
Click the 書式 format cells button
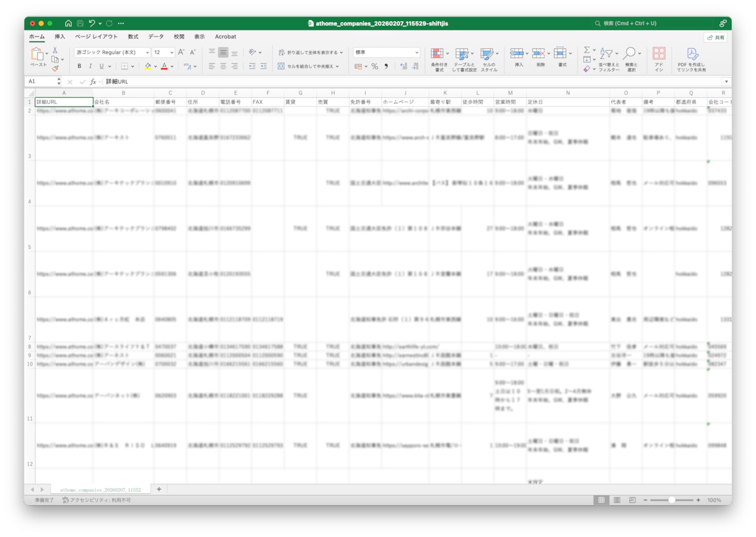[x=562, y=58]
